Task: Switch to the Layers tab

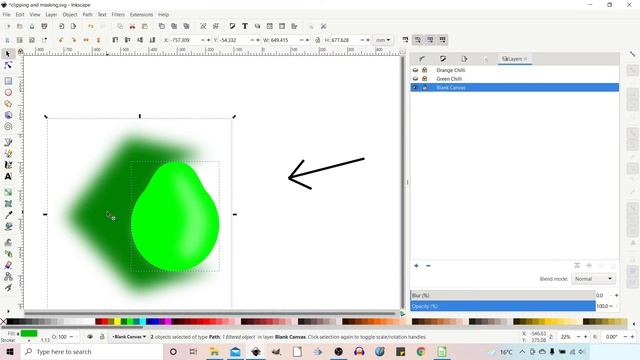Action: click(x=514, y=59)
